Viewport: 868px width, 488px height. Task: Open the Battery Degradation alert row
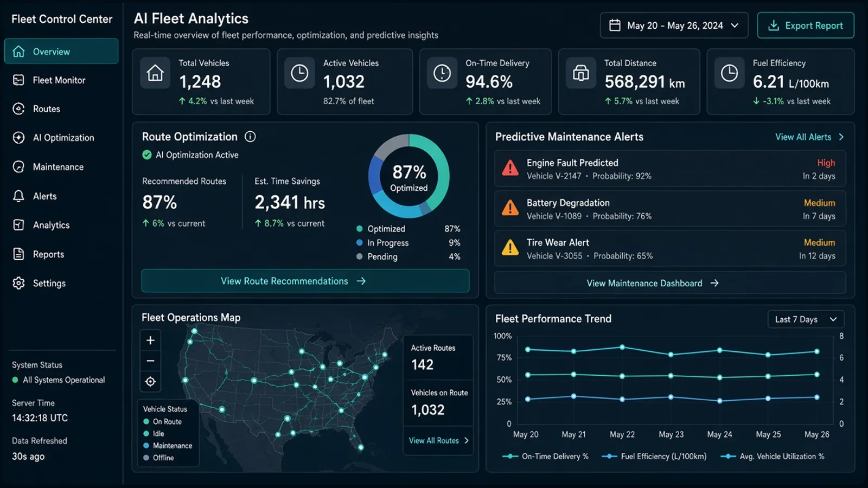(x=670, y=209)
